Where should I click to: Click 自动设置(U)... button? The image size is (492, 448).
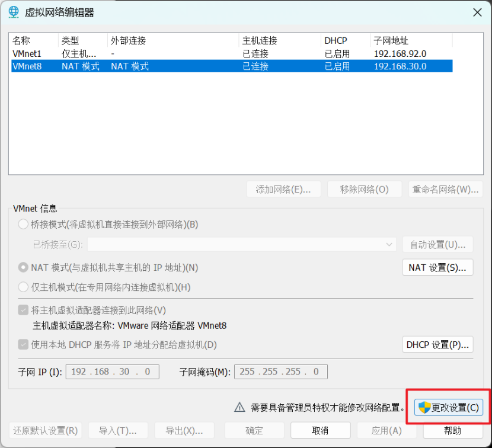(437, 244)
